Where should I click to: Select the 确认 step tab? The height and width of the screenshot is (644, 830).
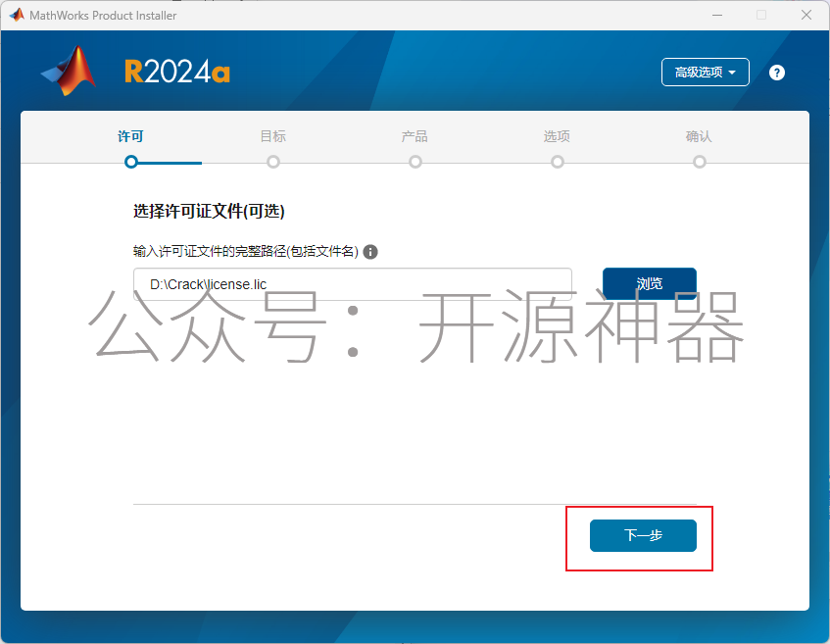point(700,136)
